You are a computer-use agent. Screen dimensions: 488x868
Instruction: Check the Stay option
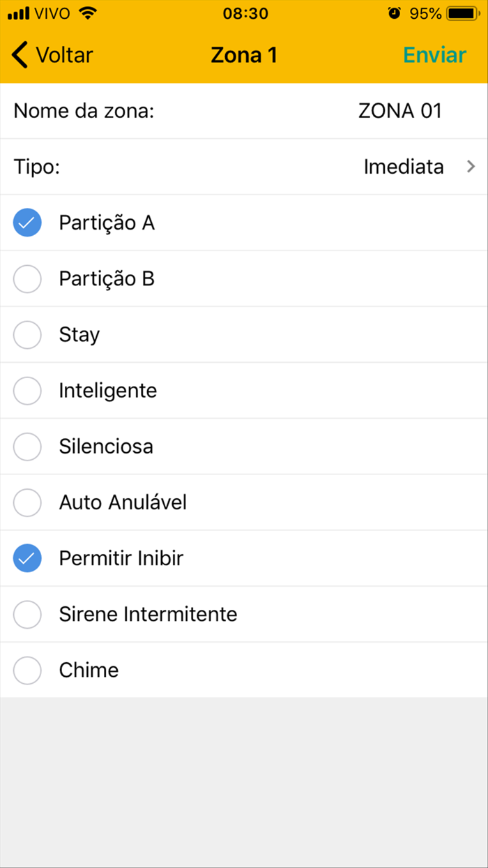coord(26,334)
